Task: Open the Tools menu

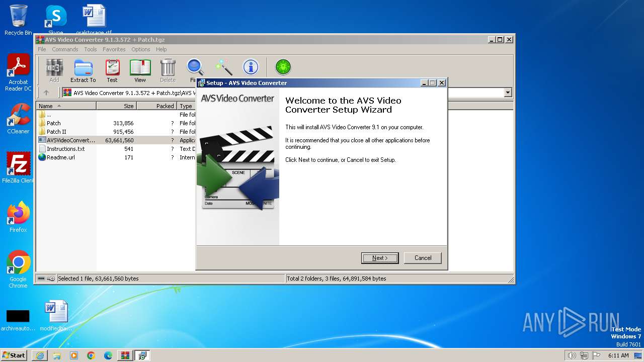Action: [91, 49]
